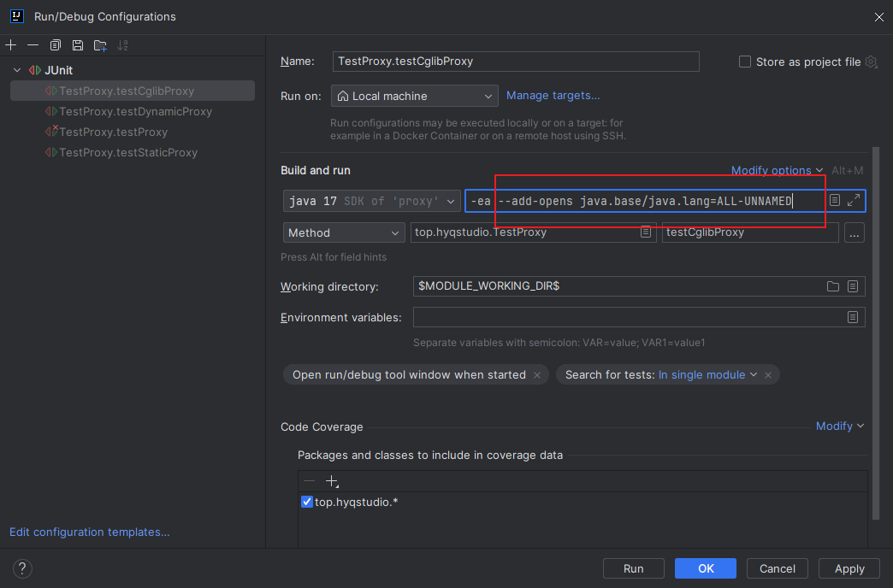The width and height of the screenshot is (893, 588).
Task: Open project file storage settings gear
Action: (871, 62)
